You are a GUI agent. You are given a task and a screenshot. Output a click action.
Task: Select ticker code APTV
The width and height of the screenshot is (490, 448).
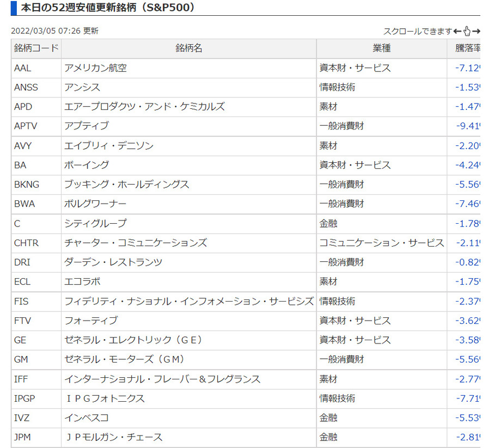tap(26, 126)
